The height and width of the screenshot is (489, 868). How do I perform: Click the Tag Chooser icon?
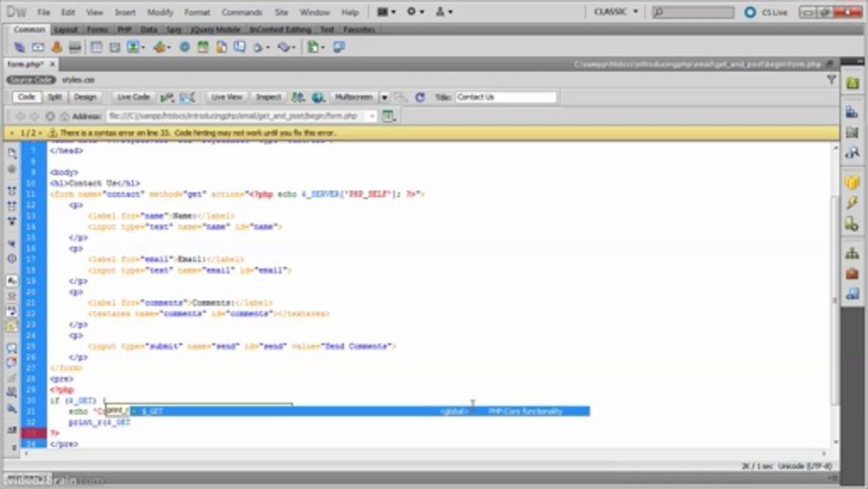coord(339,47)
